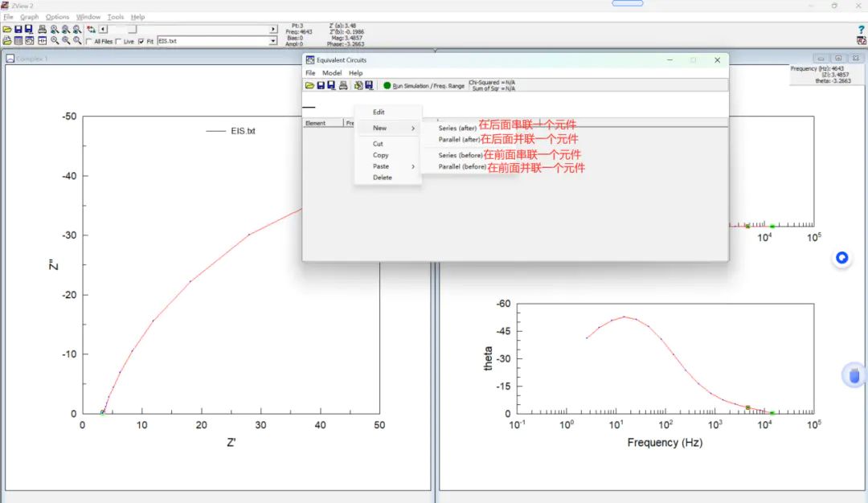Click the Print icon in ZView's main toolbar
The height and width of the screenshot is (503, 868).
(42, 29)
